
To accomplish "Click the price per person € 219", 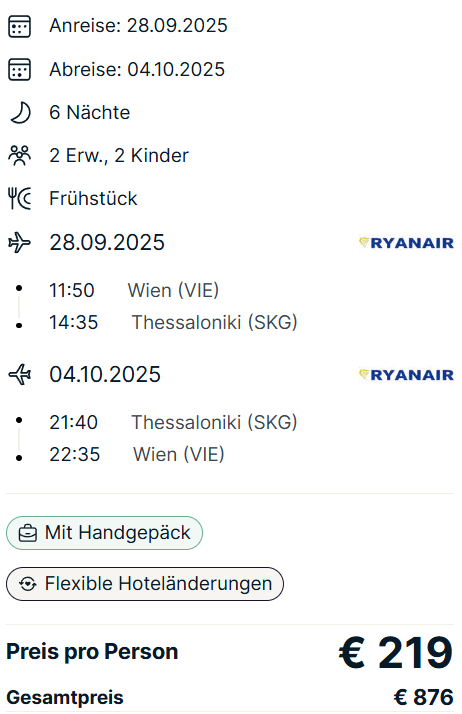I will point(396,653).
